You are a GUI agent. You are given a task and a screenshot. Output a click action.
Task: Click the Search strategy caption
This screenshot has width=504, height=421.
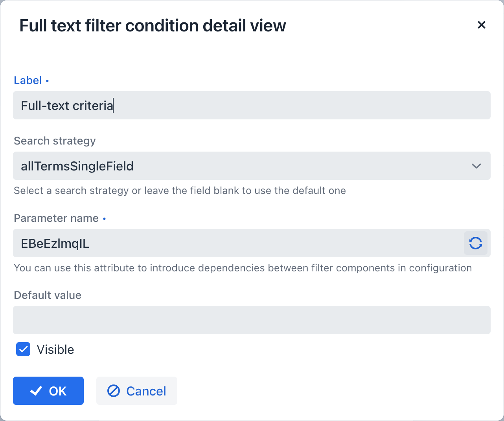[55, 141]
